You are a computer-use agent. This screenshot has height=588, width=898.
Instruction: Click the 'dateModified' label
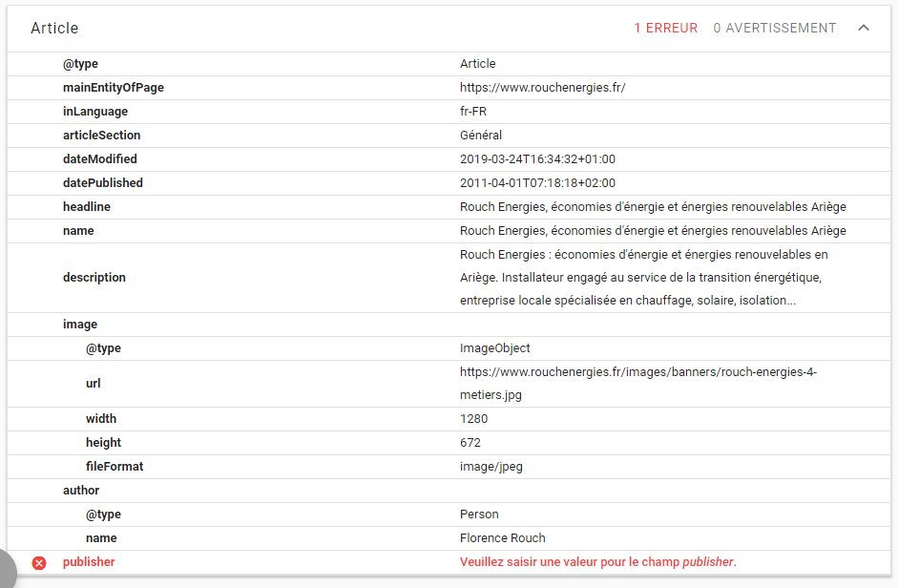tap(99, 158)
